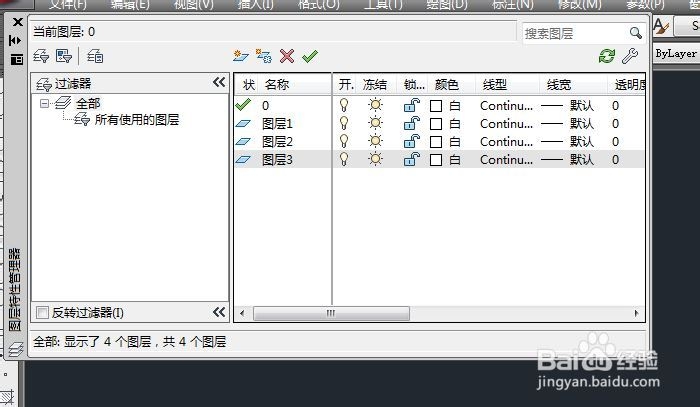This screenshot has height=407, width=700.
Task: Toggle on/off lightbulb for layer 0
Action: 344,105
